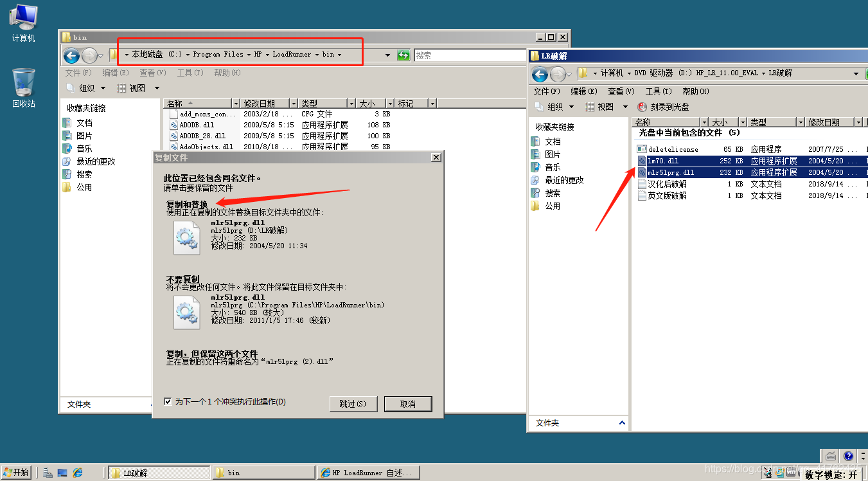Click refresh icon in bin address bar
868x481 pixels.
[x=403, y=55]
